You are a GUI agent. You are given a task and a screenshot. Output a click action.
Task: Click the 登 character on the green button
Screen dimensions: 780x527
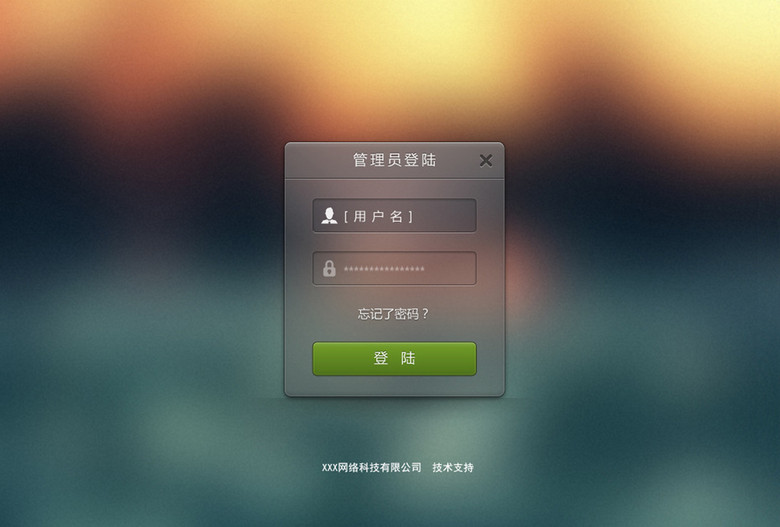(381, 358)
